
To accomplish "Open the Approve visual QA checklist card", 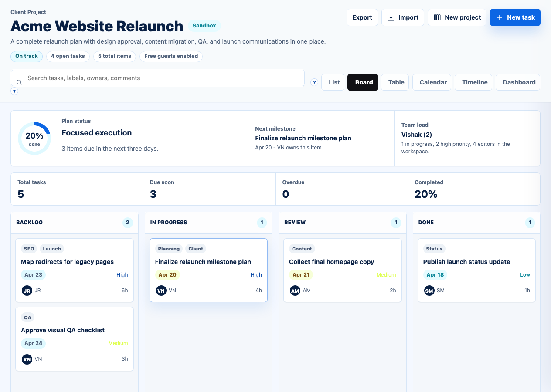I will tap(63, 330).
